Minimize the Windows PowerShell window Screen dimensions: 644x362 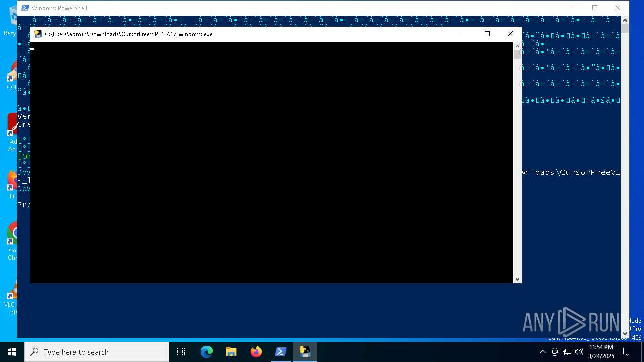(x=572, y=8)
